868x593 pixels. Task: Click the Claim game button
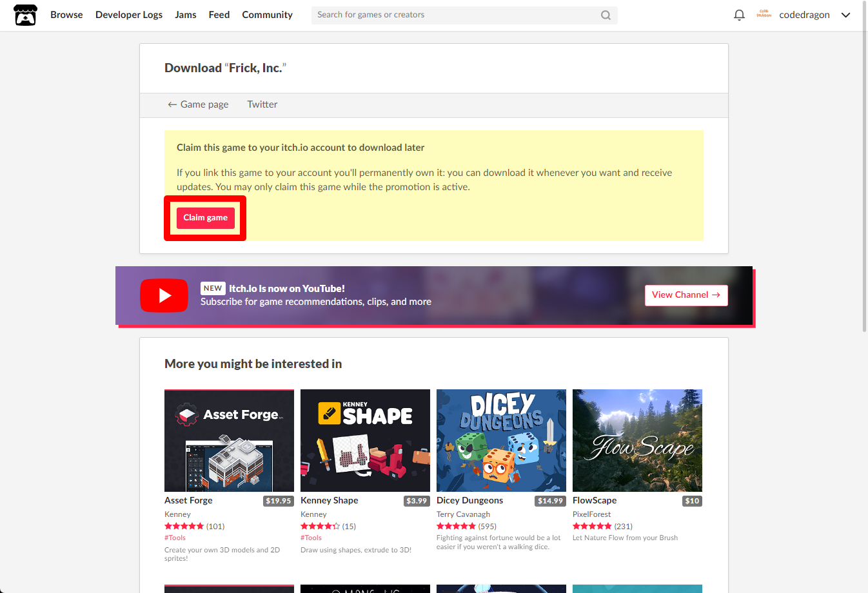[x=205, y=218]
